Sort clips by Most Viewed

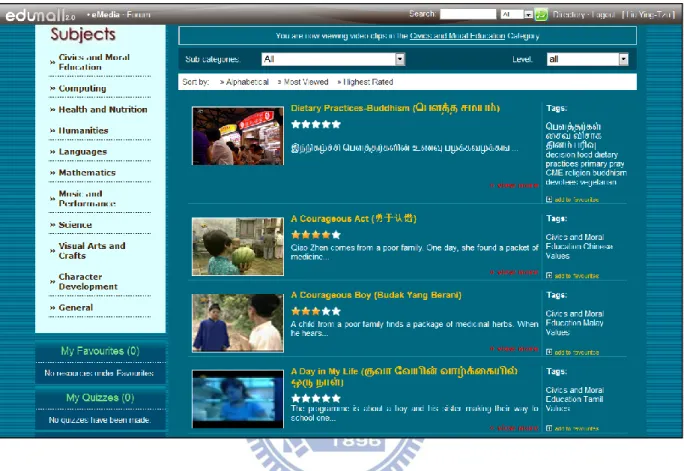(x=306, y=82)
